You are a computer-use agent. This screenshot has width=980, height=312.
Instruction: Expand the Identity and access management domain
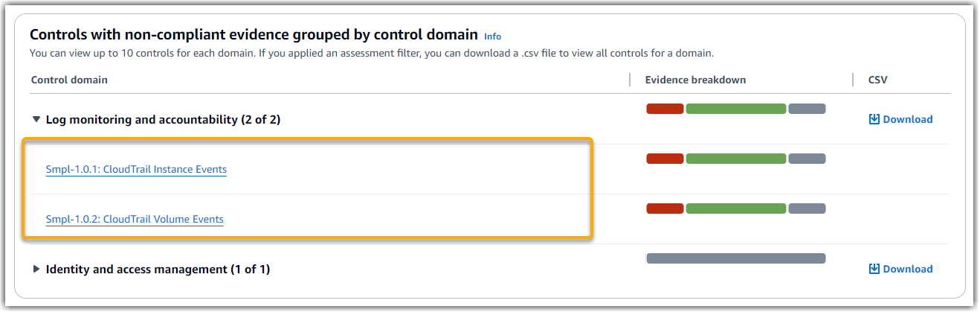[x=36, y=269]
